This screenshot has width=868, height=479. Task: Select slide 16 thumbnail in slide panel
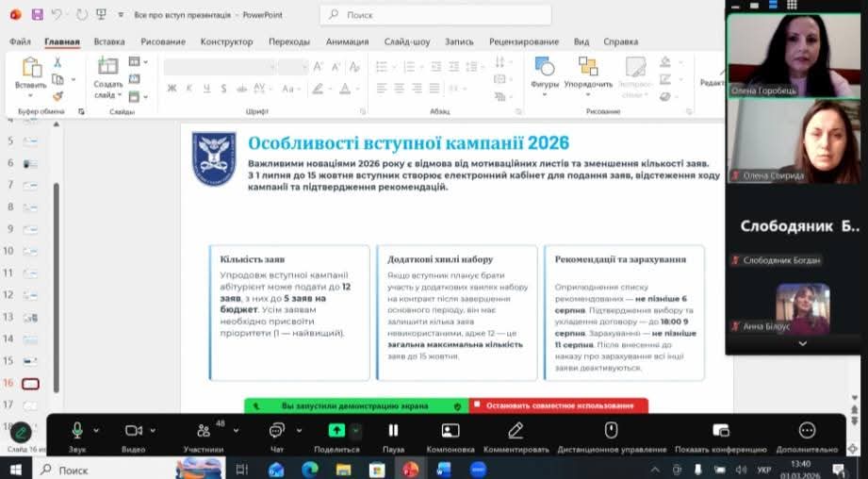click(x=30, y=383)
